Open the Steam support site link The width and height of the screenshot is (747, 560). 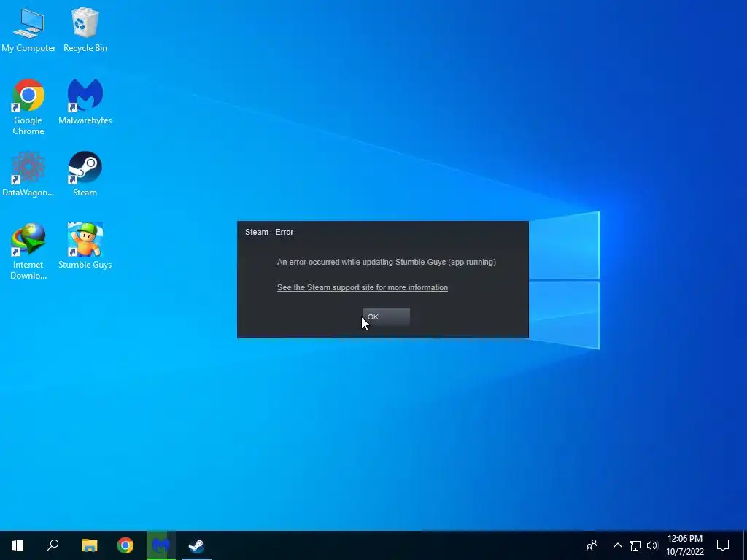pyautogui.click(x=363, y=287)
